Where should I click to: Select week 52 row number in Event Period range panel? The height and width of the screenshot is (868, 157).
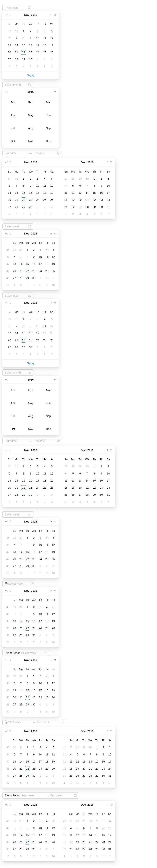coord(64,842)
